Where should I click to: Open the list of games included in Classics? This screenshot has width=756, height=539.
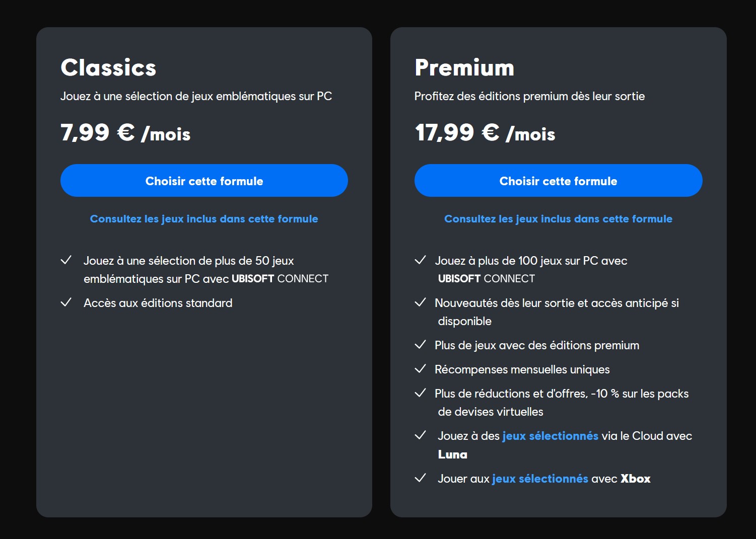point(204,219)
